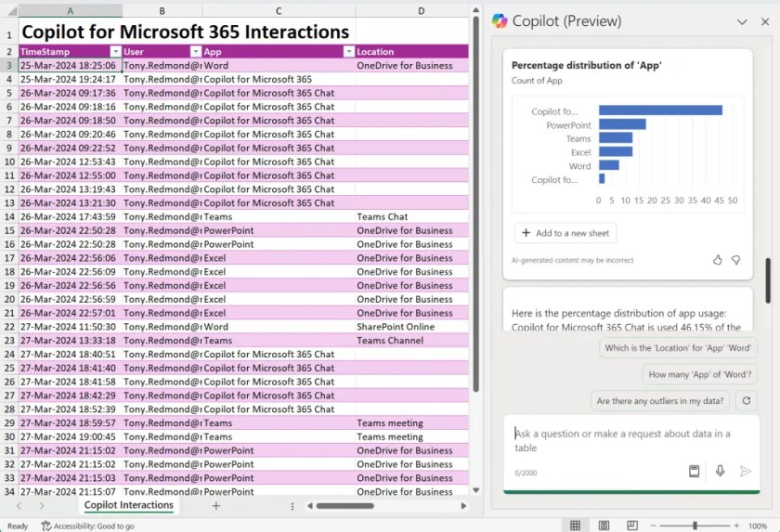The image size is (780, 532).
Task: Click the spreadsheet vertical scrollbar thumb
Action: (x=475, y=204)
